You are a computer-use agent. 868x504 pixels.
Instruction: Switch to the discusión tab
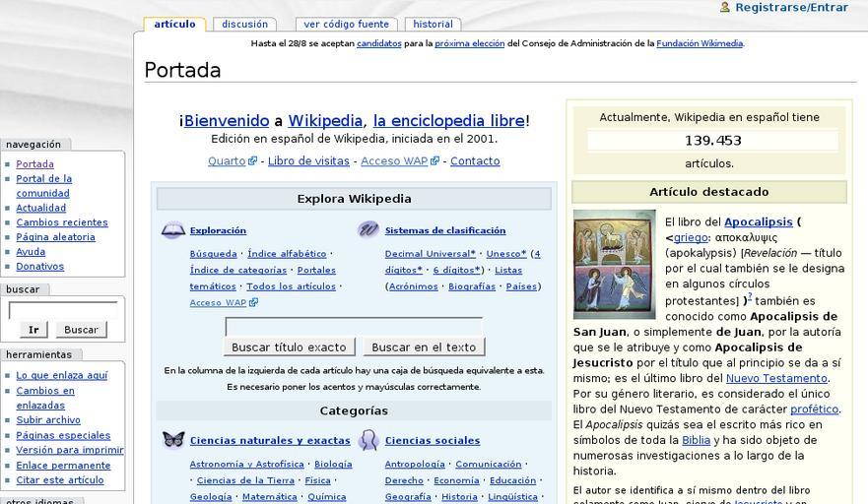tap(244, 25)
